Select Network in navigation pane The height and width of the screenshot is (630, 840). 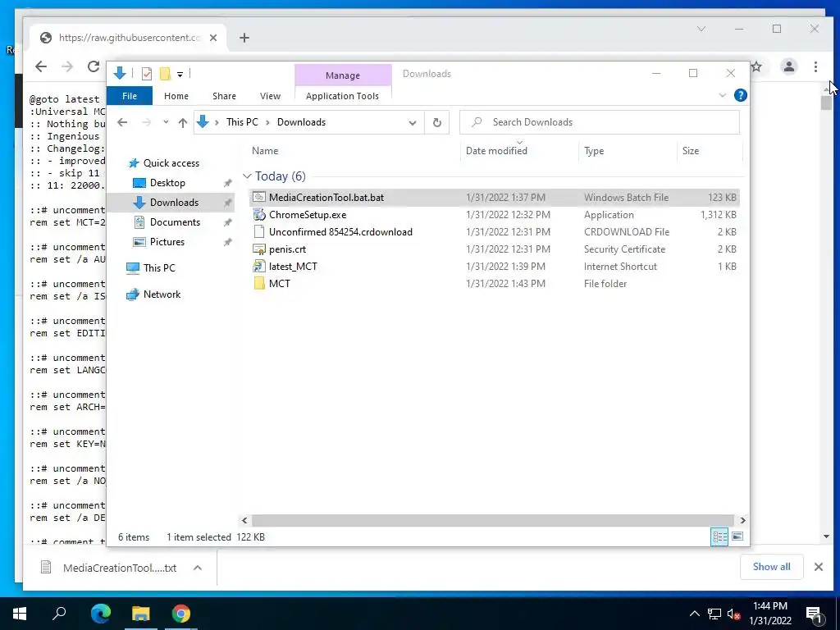pos(162,294)
